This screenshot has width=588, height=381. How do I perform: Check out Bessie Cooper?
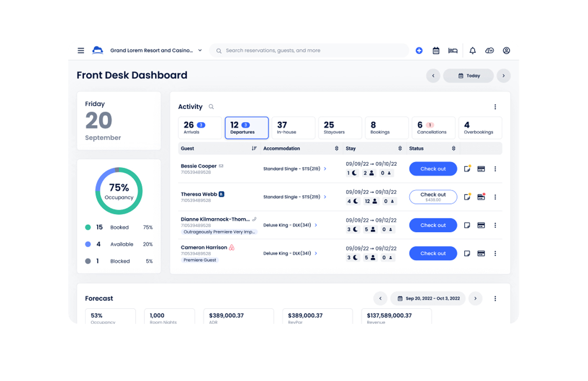(433, 169)
